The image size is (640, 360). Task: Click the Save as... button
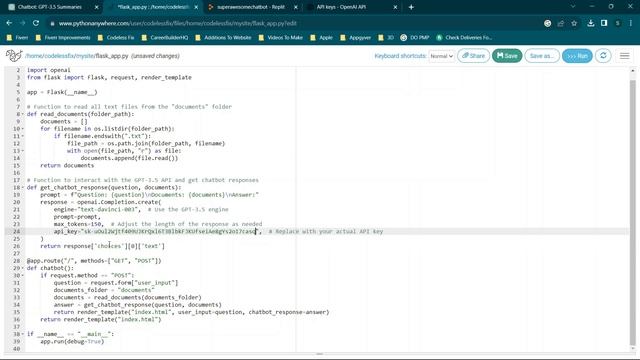542,56
